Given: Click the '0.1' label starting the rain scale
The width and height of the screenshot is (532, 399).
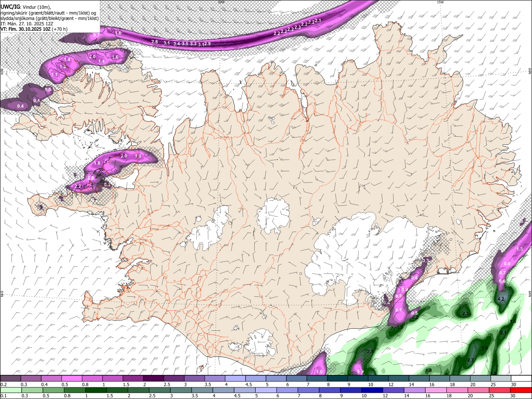Looking at the screenshot, I should tap(4, 396).
